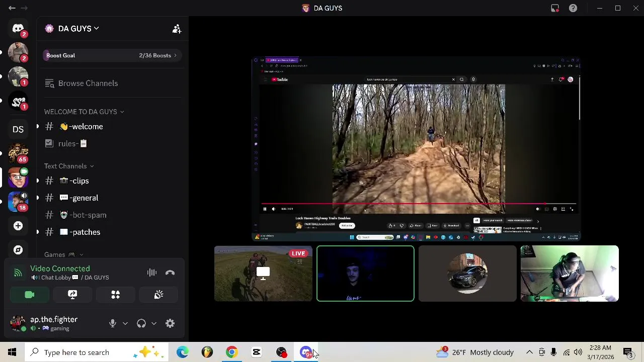Click the invite people icon beside DA GUYS
644x362 pixels.
[x=177, y=29]
